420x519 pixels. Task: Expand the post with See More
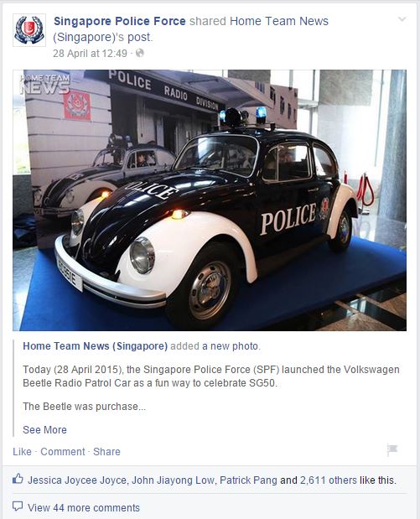tap(44, 430)
